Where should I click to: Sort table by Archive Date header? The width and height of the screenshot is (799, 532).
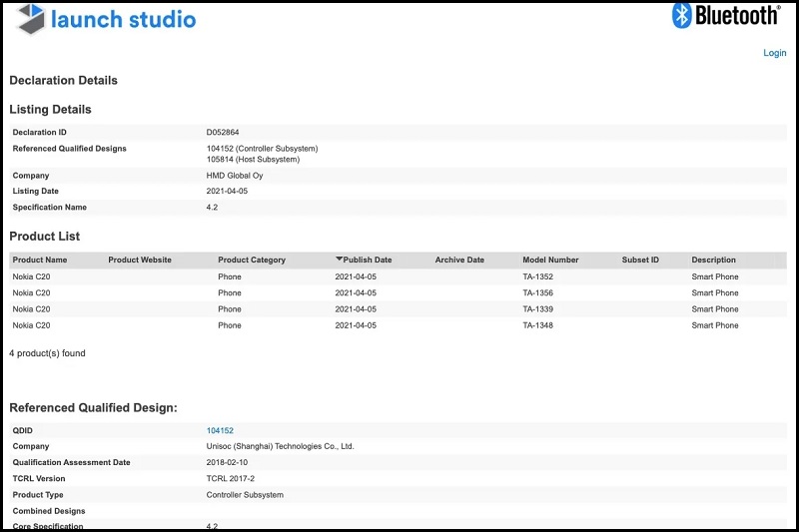[x=459, y=260]
